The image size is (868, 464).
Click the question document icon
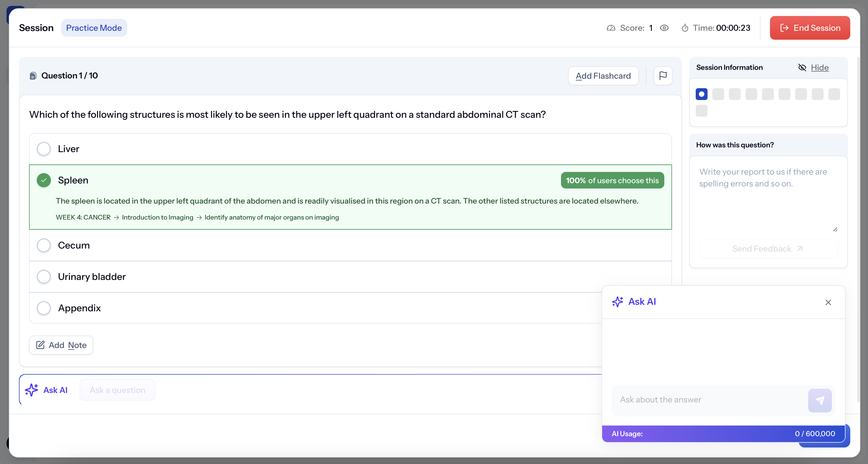pyautogui.click(x=33, y=76)
